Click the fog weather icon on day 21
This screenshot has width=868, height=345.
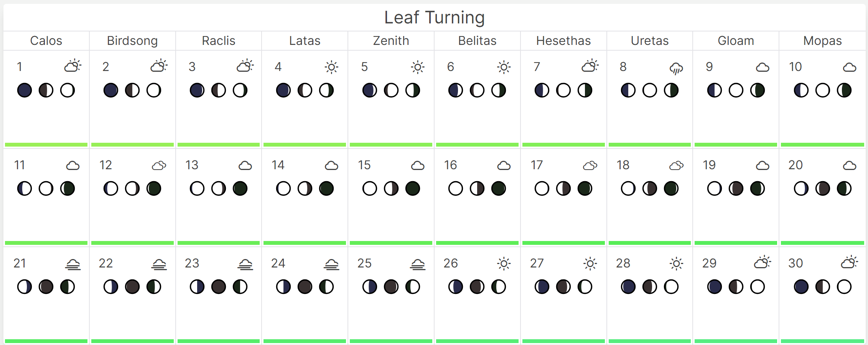tap(73, 264)
